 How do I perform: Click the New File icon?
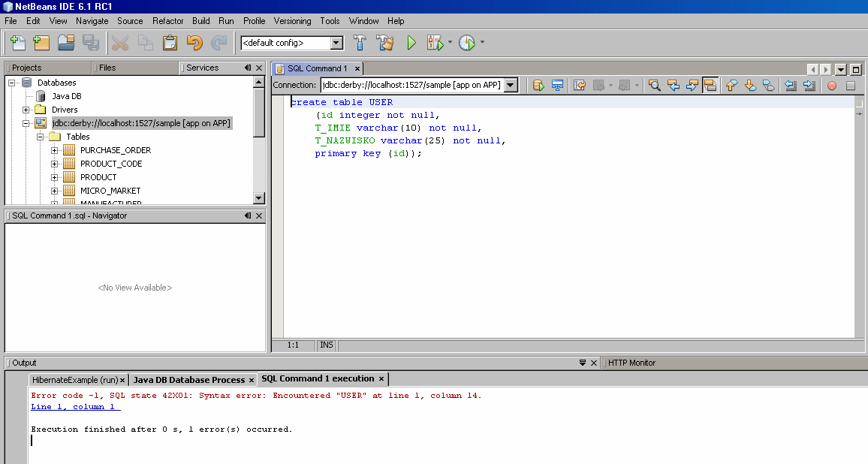coord(18,43)
